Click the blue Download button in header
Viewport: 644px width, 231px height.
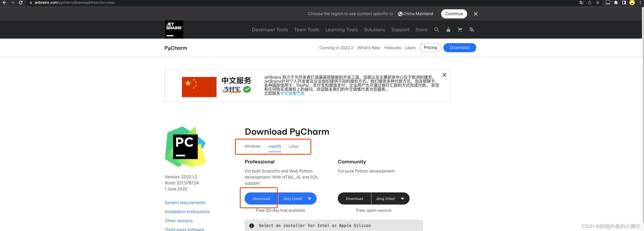point(460,48)
